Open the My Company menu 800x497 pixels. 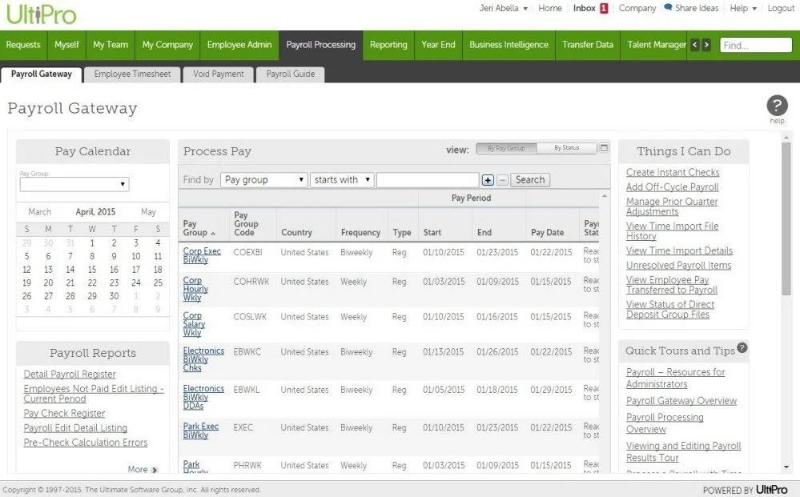tap(167, 45)
